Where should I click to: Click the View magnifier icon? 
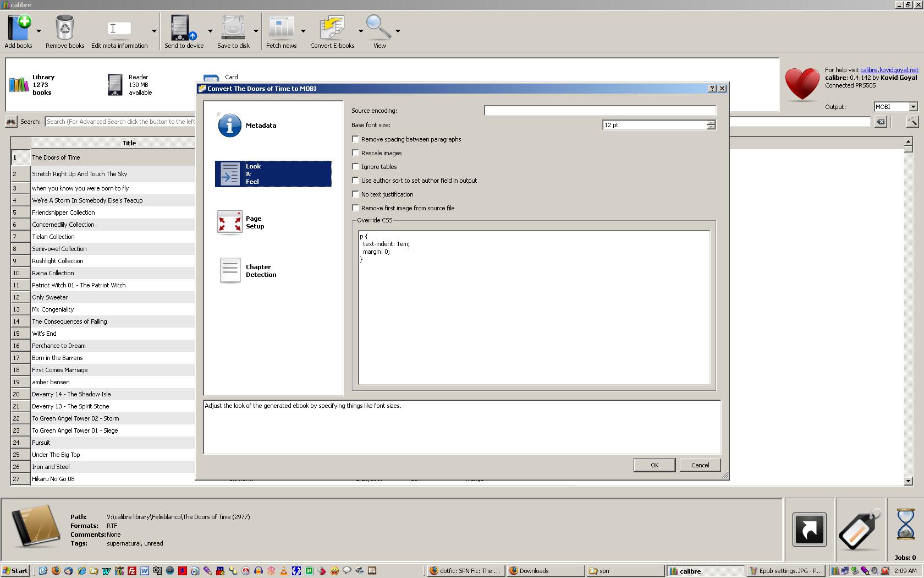(x=378, y=28)
